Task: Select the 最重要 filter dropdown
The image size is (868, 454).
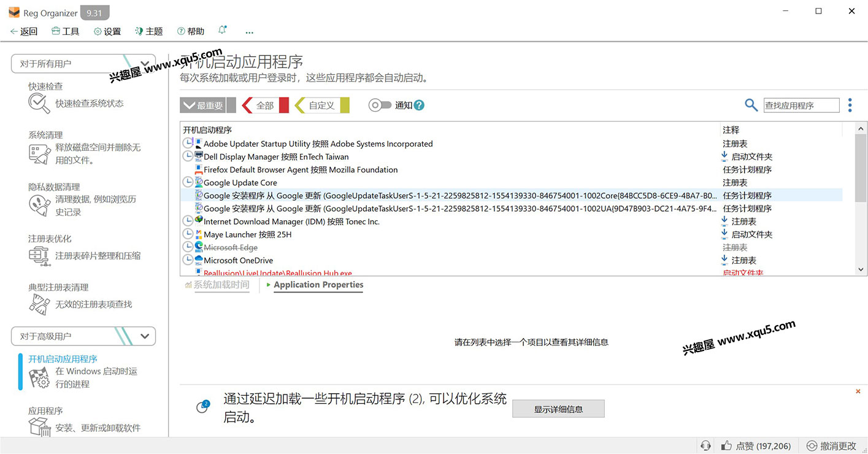Action: tap(207, 105)
